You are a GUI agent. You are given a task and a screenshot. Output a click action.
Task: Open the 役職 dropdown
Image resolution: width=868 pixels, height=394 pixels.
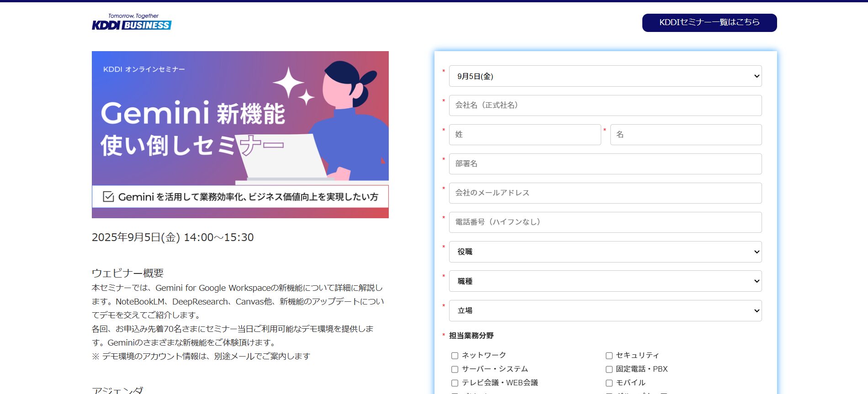605,252
